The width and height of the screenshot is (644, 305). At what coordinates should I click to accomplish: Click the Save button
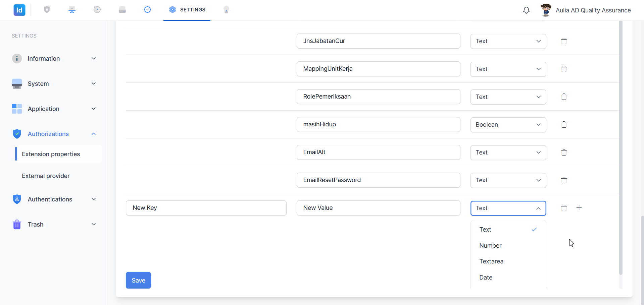pos(138,280)
